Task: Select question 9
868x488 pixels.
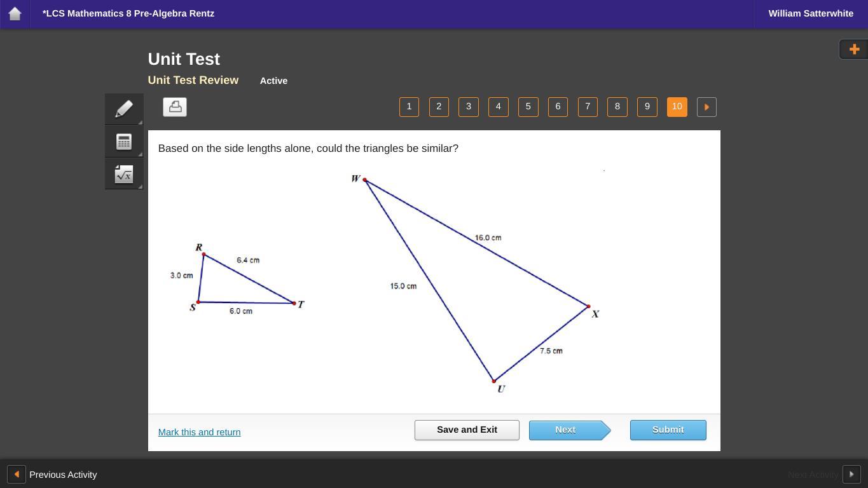Action: click(x=647, y=107)
